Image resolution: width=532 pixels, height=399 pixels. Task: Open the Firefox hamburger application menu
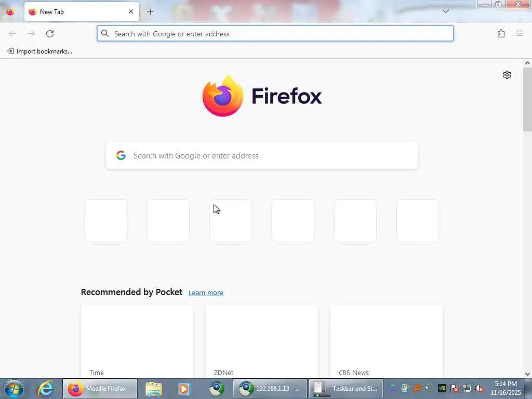520,33
